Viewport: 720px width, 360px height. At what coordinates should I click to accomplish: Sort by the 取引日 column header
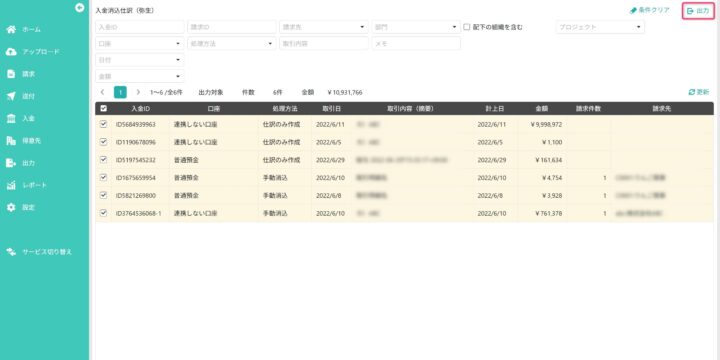(332, 109)
